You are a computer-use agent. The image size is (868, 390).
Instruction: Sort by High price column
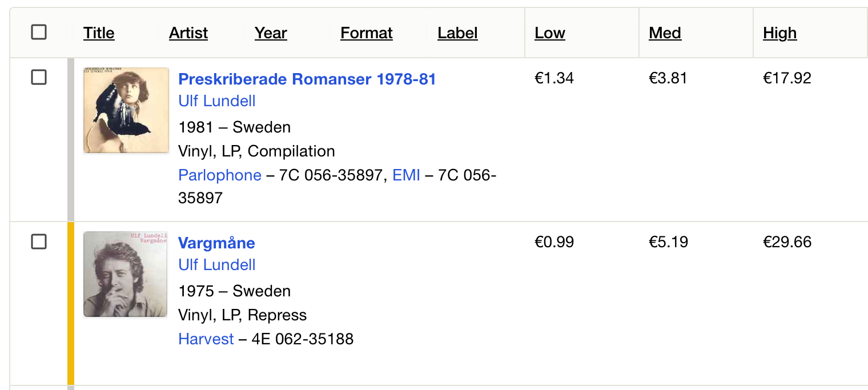click(779, 33)
